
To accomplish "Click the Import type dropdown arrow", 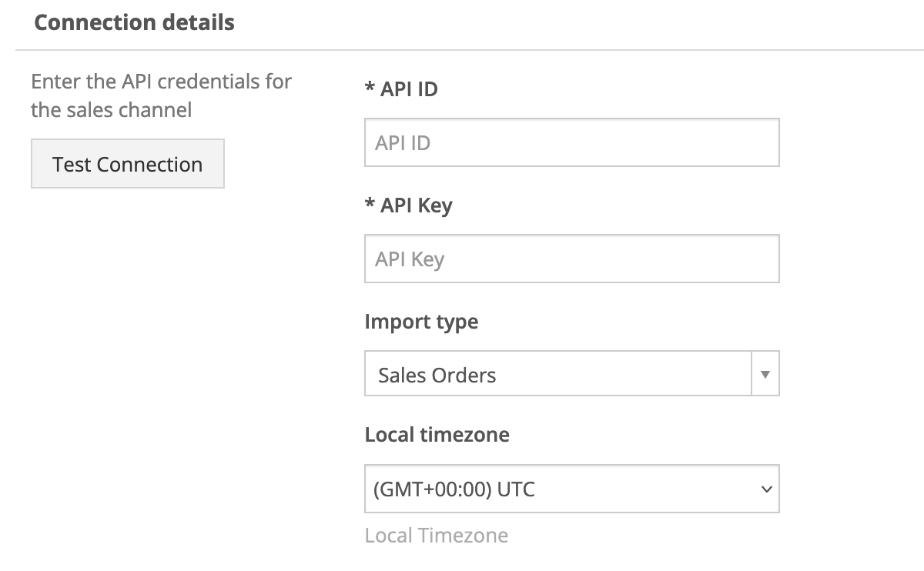I will point(765,374).
